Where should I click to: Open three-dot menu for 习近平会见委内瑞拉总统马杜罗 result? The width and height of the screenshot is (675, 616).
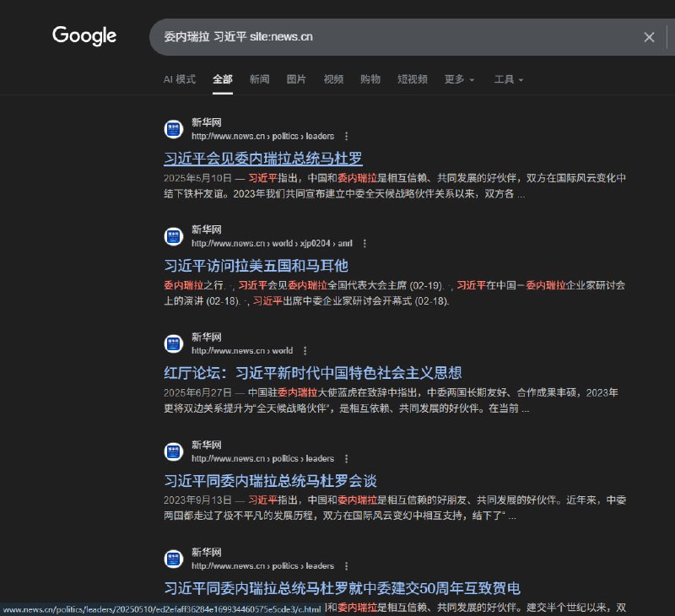click(x=347, y=136)
